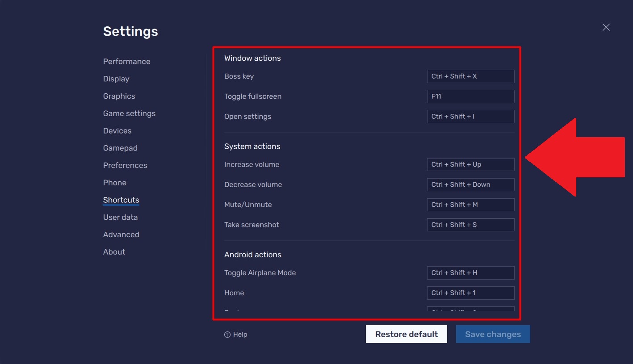Click the Open settings shortcut field

click(470, 116)
